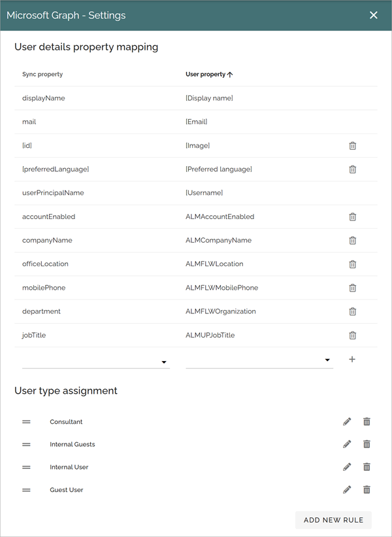This screenshot has height=537, width=392.
Task: Delete the Consultant user type rule
Action: pyautogui.click(x=367, y=422)
